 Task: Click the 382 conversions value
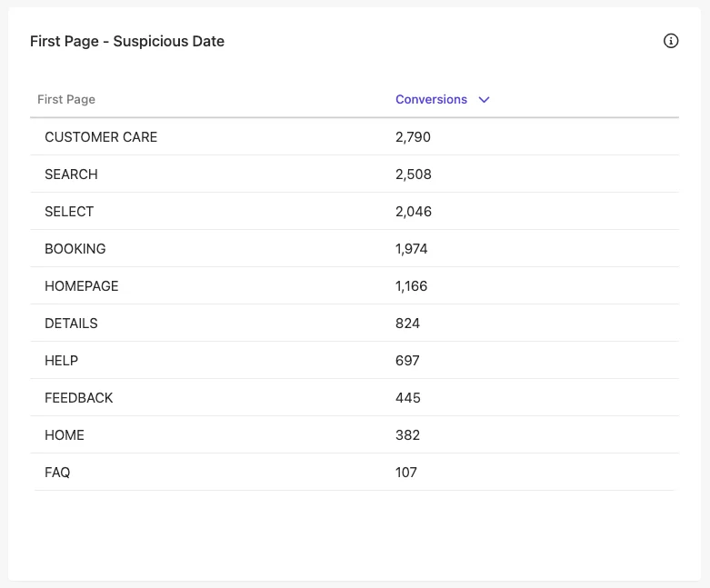(x=407, y=435)
